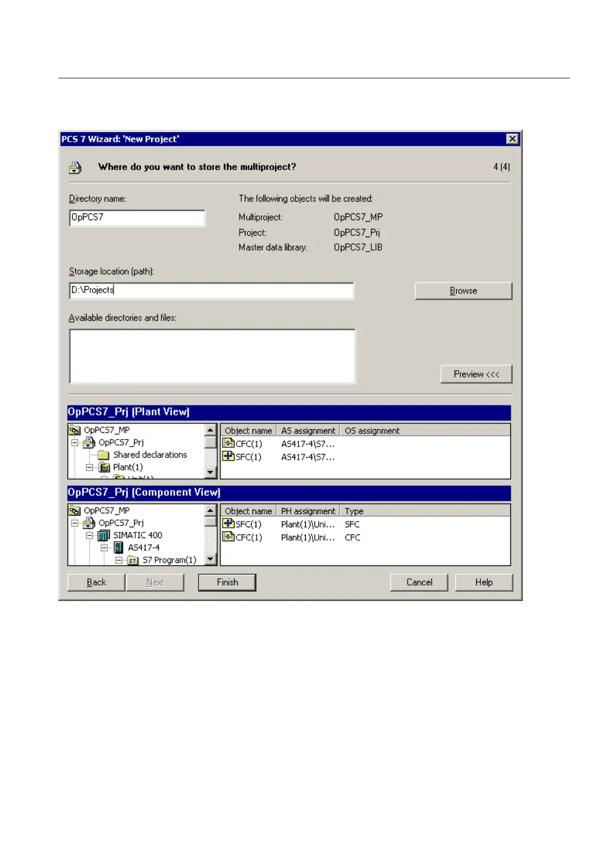Screen dimensions: 614x868
Task: Collapse the Plant(1) node in Plant View tree
Action: [x=89, y=468]
